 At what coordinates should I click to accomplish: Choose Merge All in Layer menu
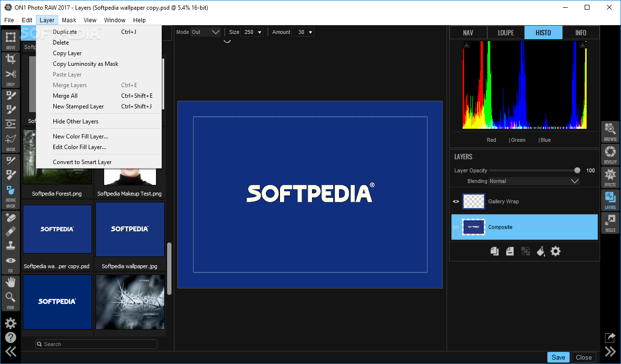99,96
